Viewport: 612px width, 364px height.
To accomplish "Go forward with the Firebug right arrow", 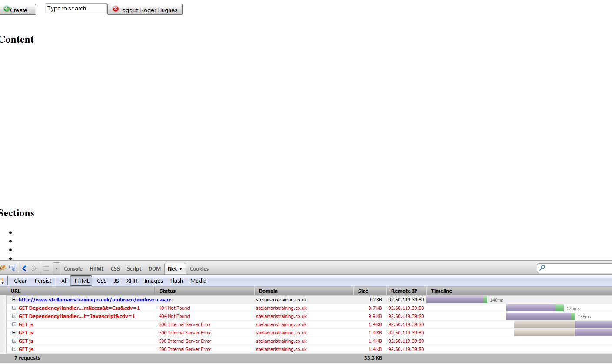I will coord(34,268).
